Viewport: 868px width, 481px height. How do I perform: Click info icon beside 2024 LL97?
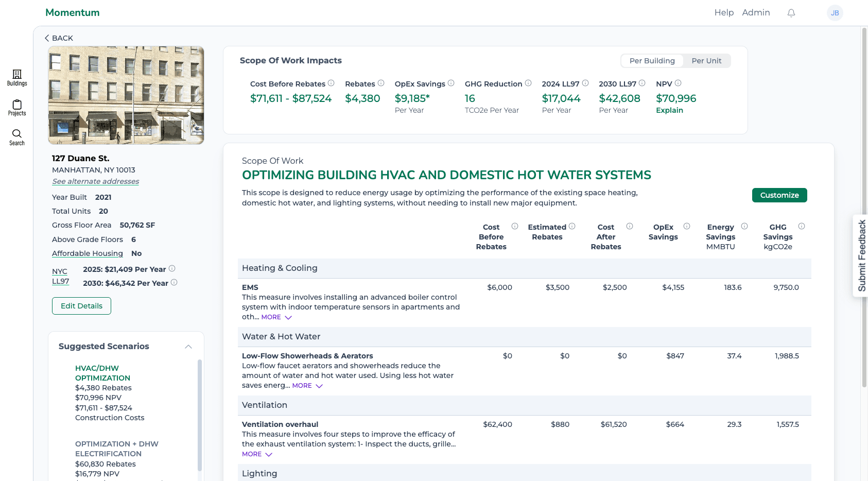tap(585, 83)
